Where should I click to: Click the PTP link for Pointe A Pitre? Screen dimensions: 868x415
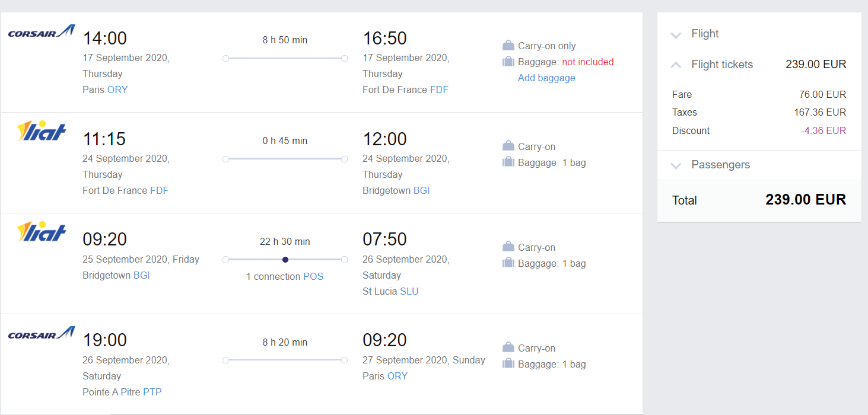coord(152,392)
